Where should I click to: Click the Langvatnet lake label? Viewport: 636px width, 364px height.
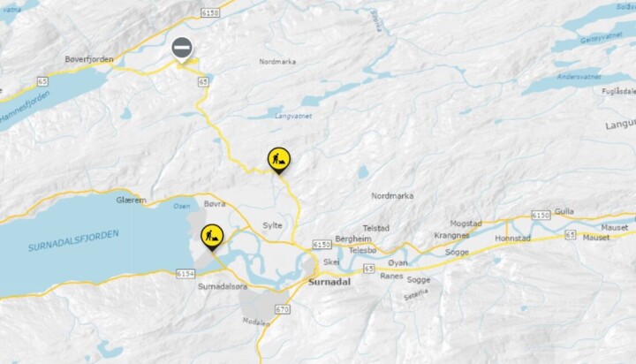tap(293, 116)
